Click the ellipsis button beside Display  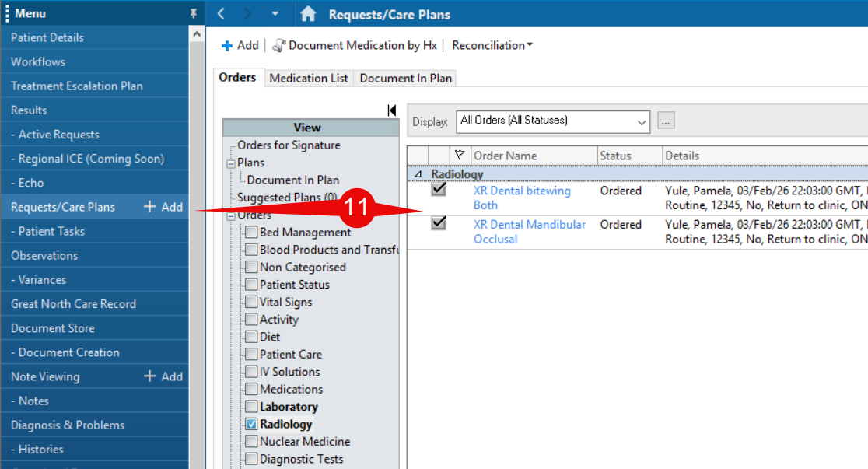[x=666, y=121]
